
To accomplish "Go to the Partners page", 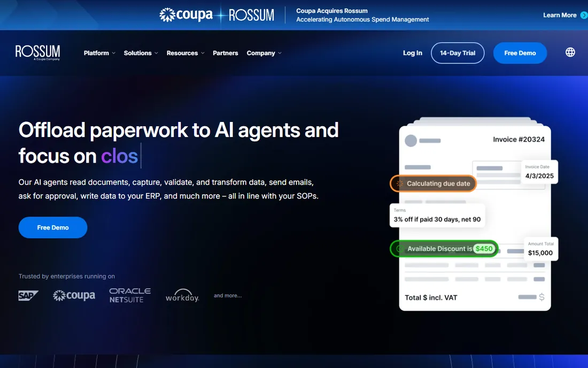I will pyautogui.click(x=226, y=53).
